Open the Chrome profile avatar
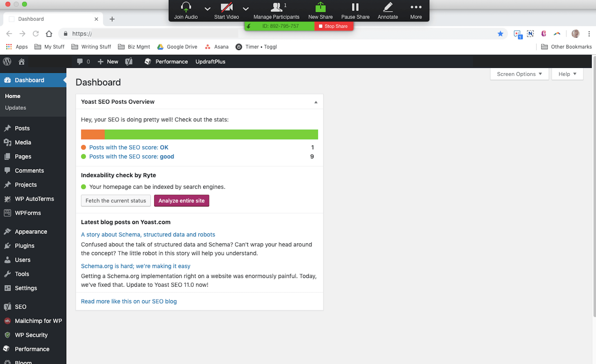 575,33
